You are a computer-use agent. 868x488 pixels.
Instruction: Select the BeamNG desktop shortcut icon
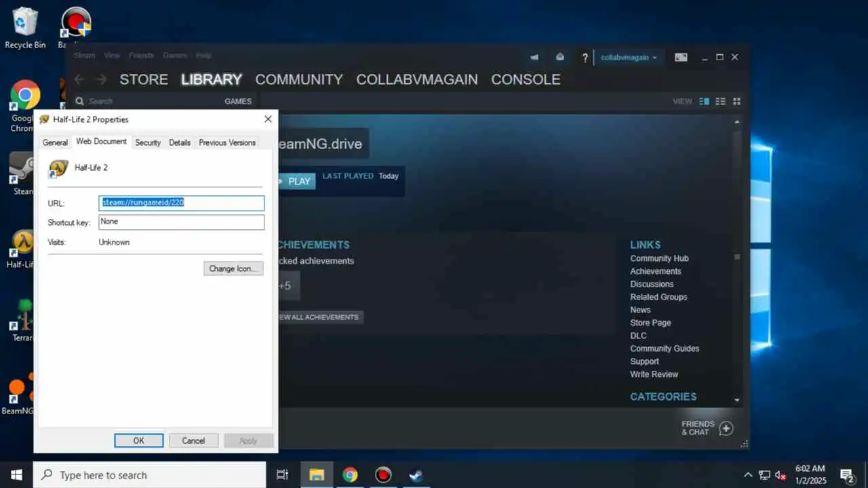[x=18, y=394]
